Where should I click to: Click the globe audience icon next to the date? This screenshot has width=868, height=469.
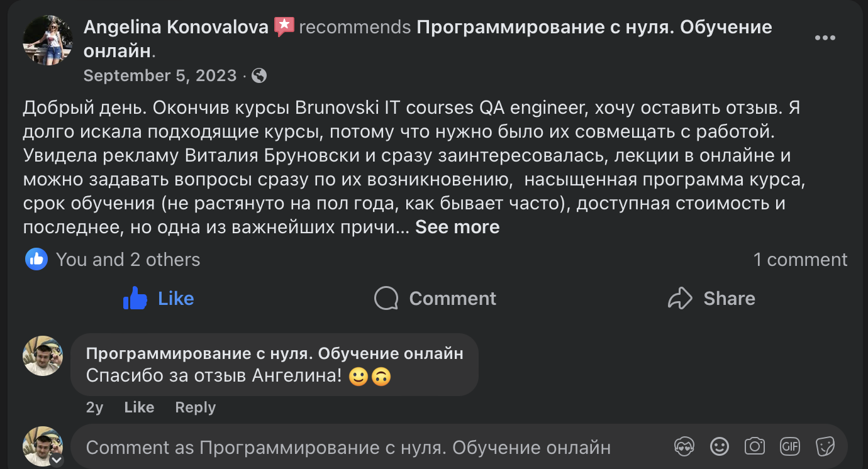pyautogui.click(x=259, y=75)
